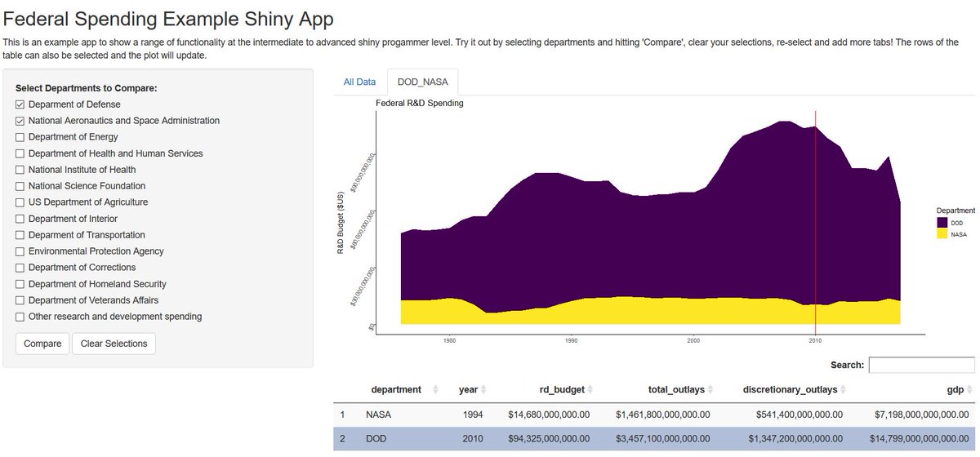
Task: Sort table by gdp column arrows
Action: coord(969,390)
